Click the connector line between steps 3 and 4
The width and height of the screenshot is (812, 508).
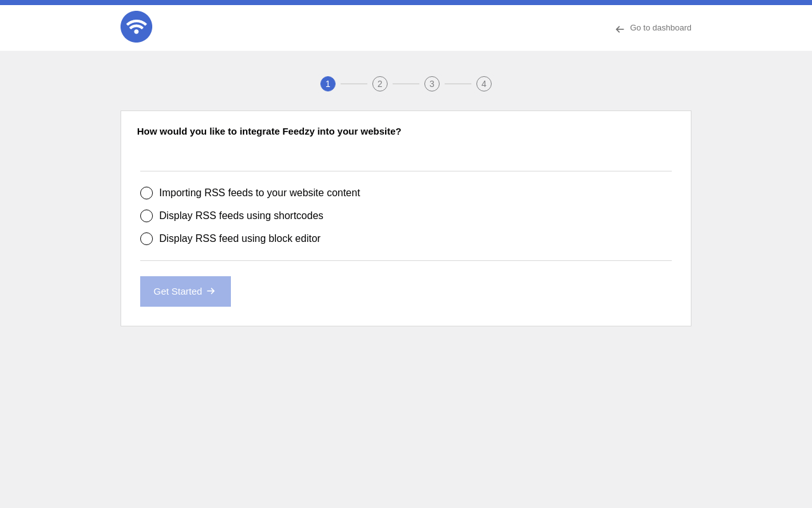(458, 84)
